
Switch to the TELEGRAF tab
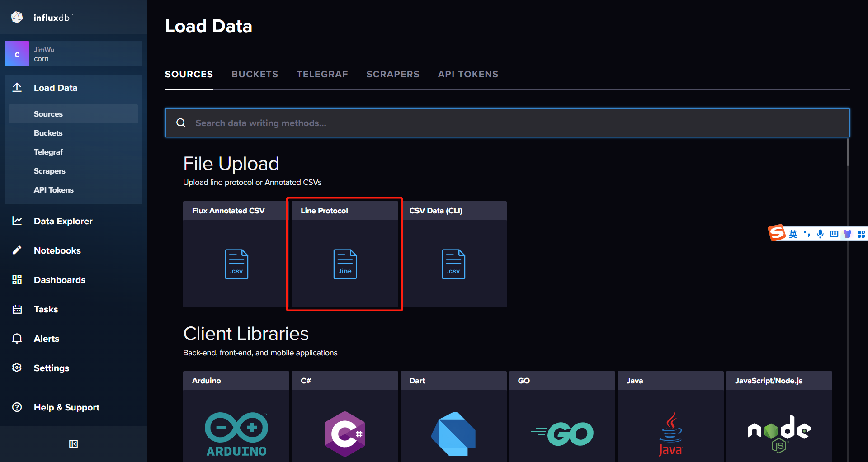click(x=322, y=74)
